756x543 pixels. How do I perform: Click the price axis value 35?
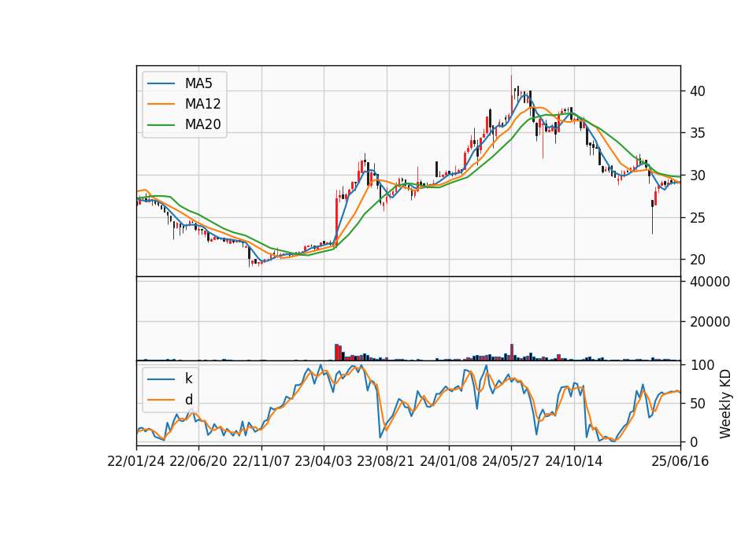tap(698, 133)
